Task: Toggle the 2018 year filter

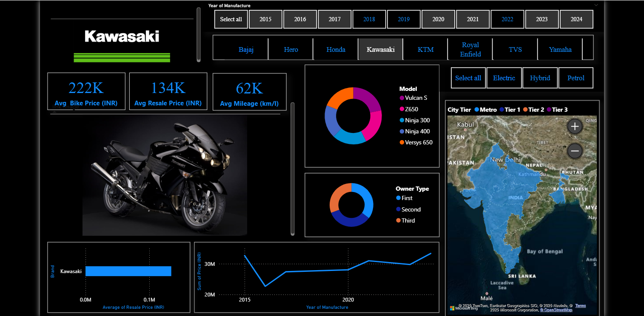Action: 369,19
